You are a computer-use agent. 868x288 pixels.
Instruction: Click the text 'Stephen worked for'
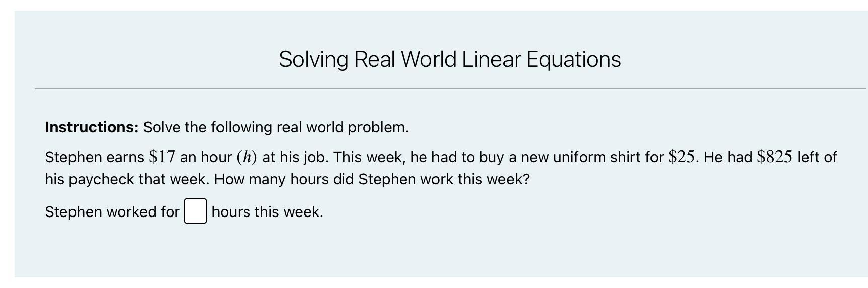(112, 212)
